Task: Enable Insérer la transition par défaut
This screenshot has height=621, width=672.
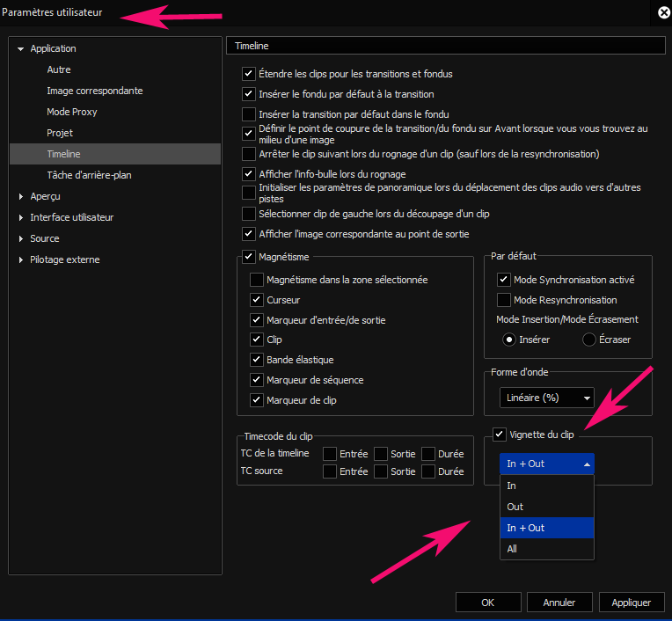Action: click(x=249, y=114)
